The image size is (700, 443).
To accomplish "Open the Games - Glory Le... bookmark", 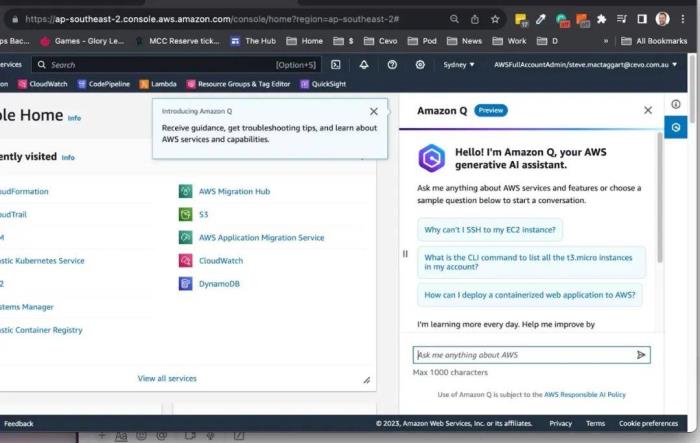I will click(82, 41).
